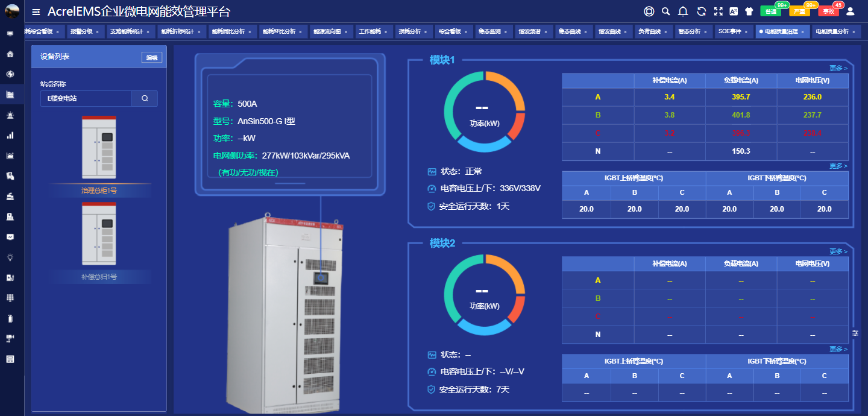Screen dimensions: 868x416
Task: Open the monitor icon in the left sidebar
Action: [x=10, y=34]
